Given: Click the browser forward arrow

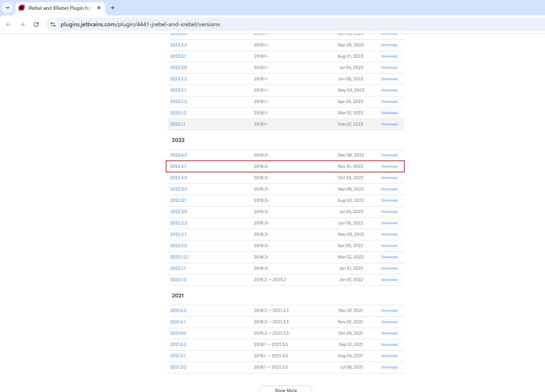Looking at the screenshot, I should [22, 25].
